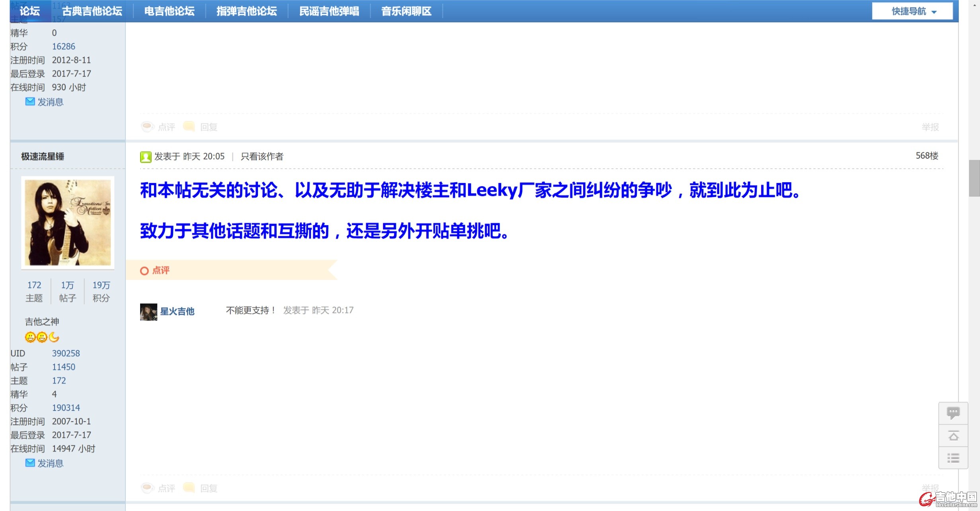This screenshot has height=511, width=980.
Task: Click the 举报 report link on upper post
Action: click(x=930, y=127)
